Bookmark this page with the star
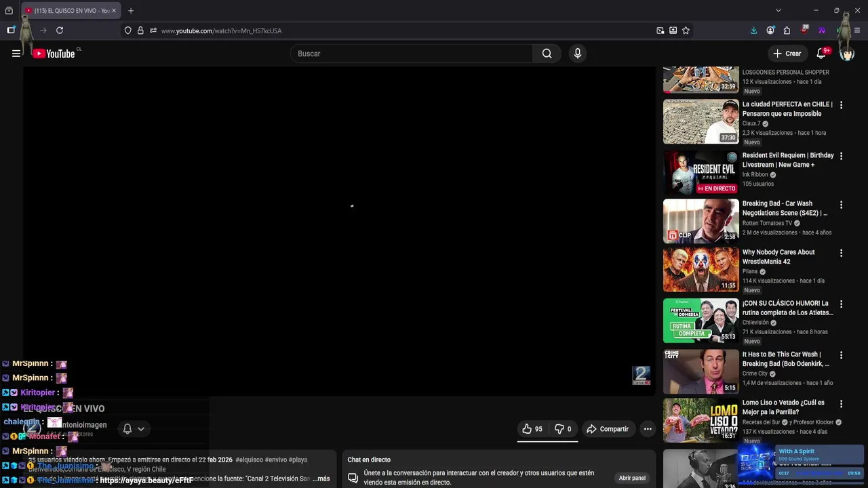The width and height of the screenshot is (868, 488). 686,30
